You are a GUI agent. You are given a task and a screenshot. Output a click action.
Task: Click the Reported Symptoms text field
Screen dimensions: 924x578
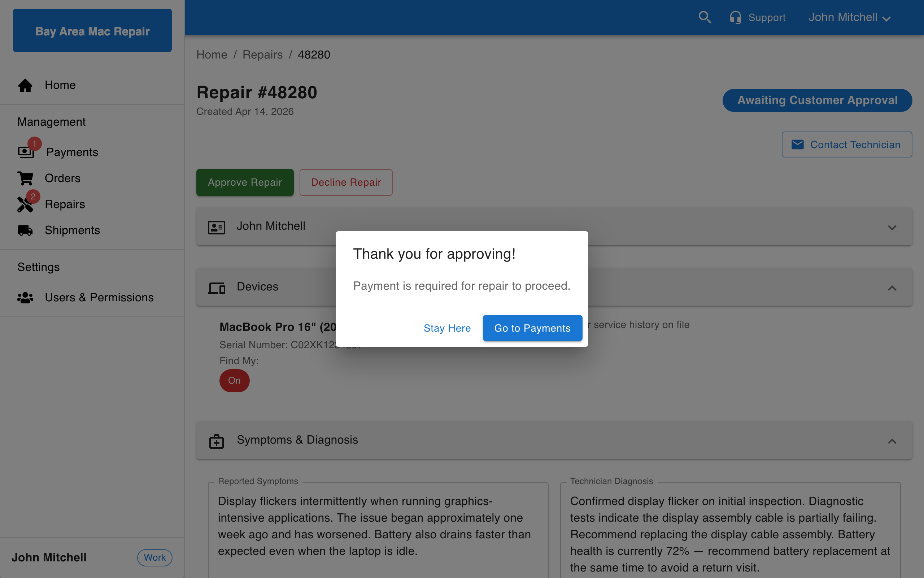[x=378, y=530]
